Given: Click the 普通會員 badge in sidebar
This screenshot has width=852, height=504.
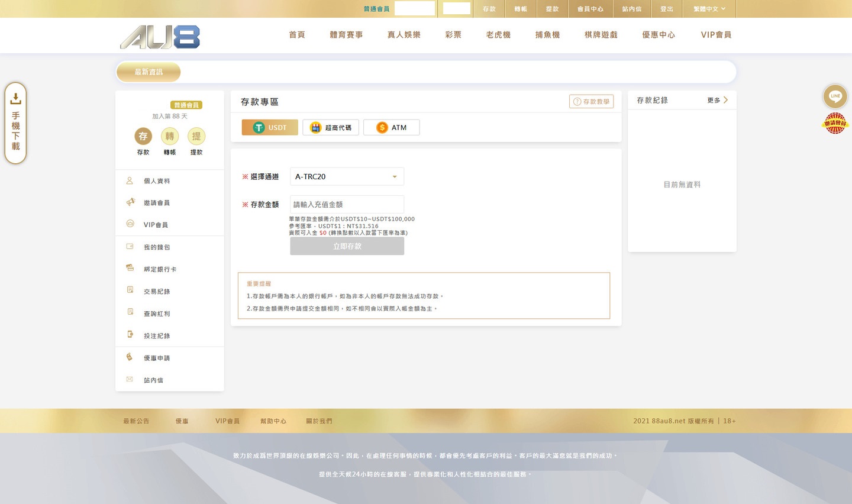Looking at the screenshot, I should 186,105.
